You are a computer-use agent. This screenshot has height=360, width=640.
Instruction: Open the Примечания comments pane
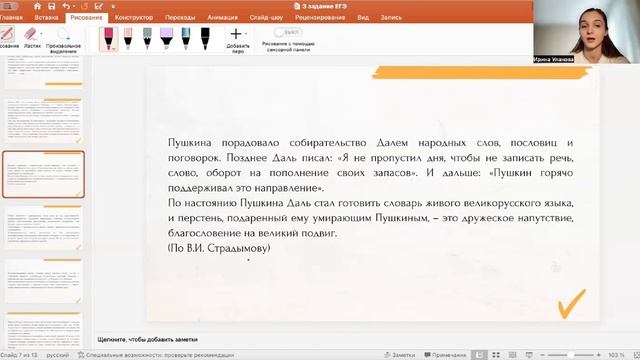tap(445, 355)
